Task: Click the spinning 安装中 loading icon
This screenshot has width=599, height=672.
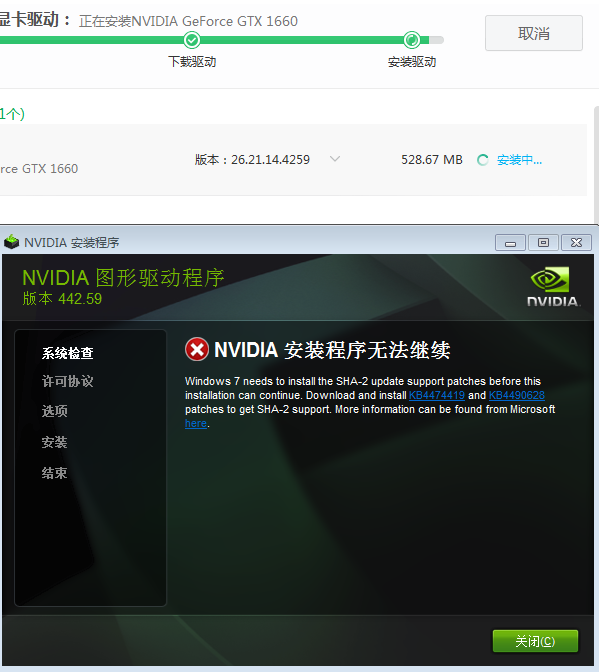Action: click(x=483, y=160)
